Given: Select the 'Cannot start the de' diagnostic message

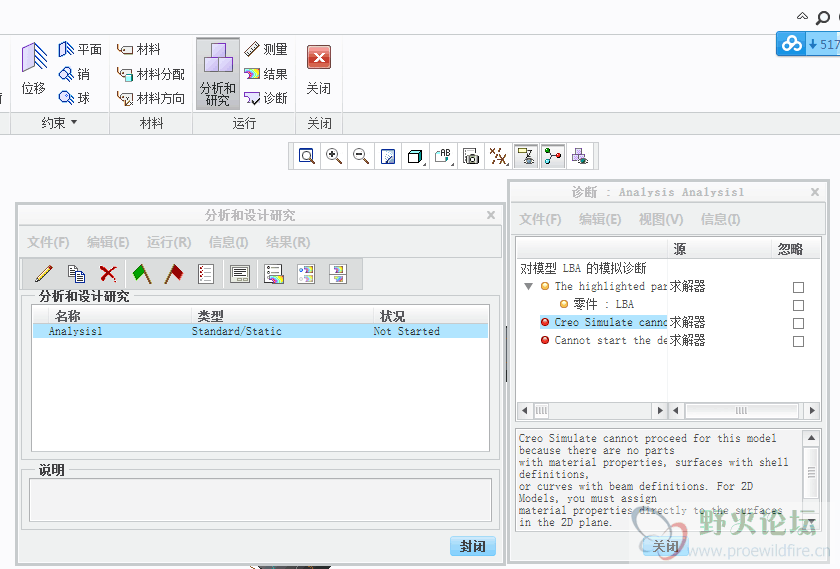Looking at the screenshot, I should tap(604, 340).
